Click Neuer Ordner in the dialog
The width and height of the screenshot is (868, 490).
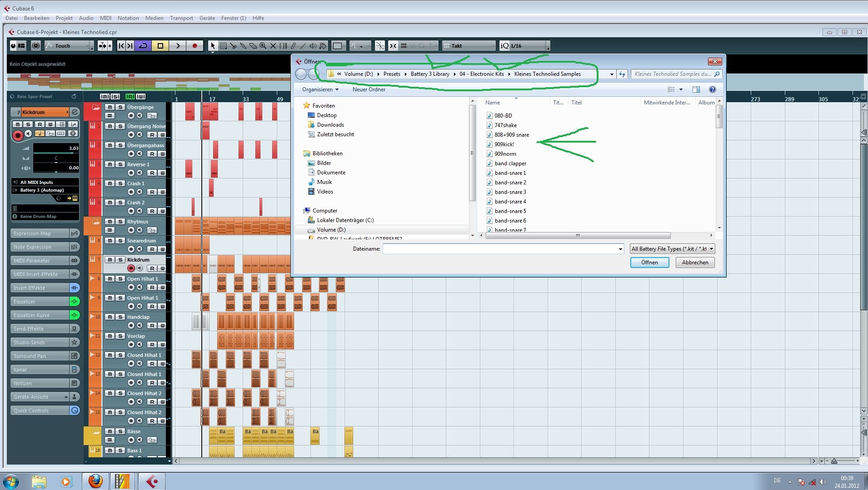(369, 89)
